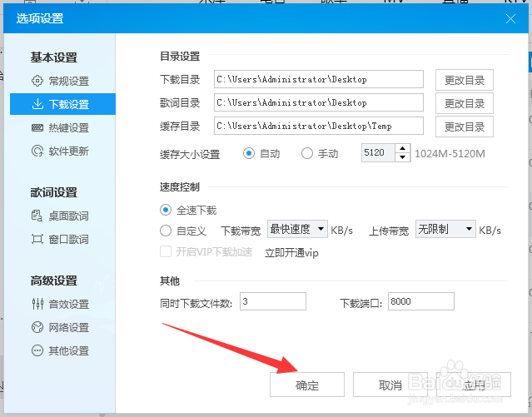Decrease cache size with down arrow
Viewport: 532px width, 417px height.
pyautogui.click(x=402, y=157)
